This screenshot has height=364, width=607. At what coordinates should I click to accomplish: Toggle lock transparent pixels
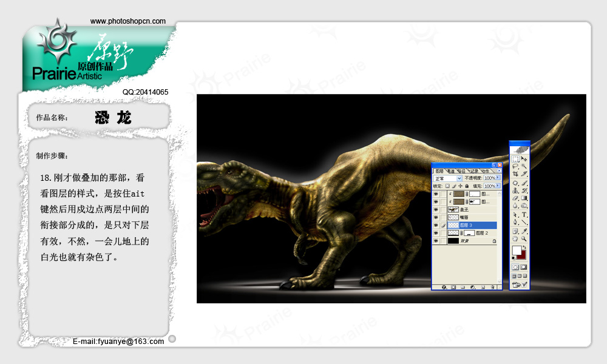tap(447, 186)
